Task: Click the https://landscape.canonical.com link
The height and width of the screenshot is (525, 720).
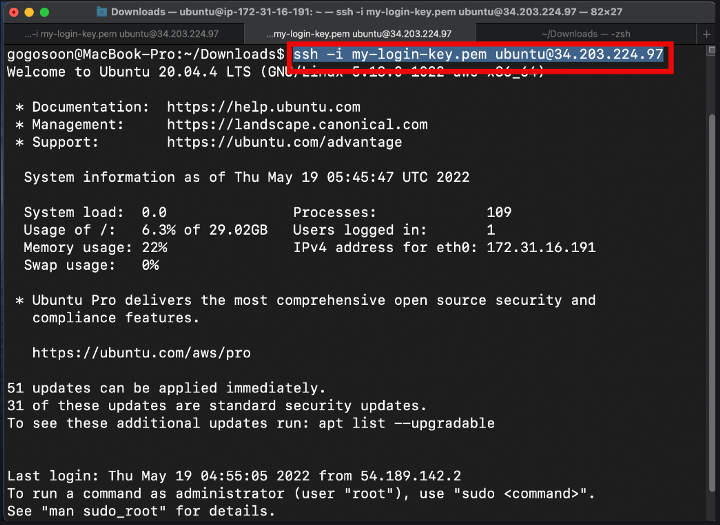Action: (x=297, y=124)
